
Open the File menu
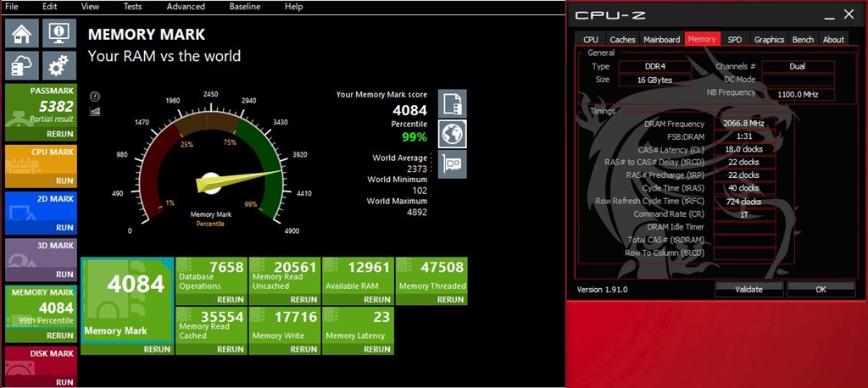pyautogui.click(x=12, y=7)
